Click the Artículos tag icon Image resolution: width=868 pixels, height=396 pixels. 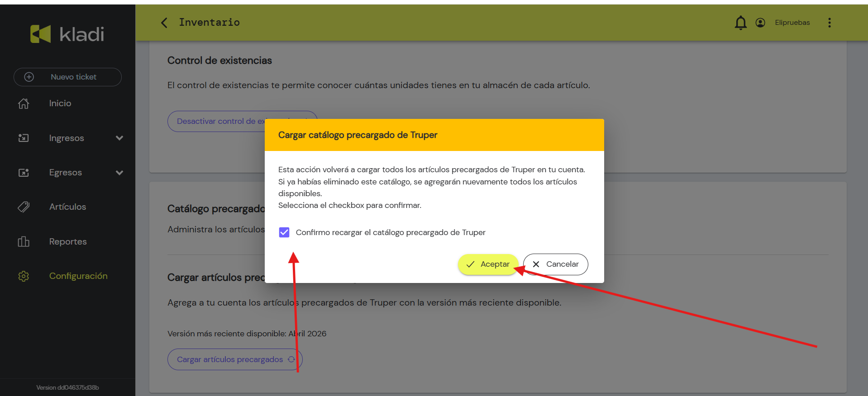click(24, 207)
